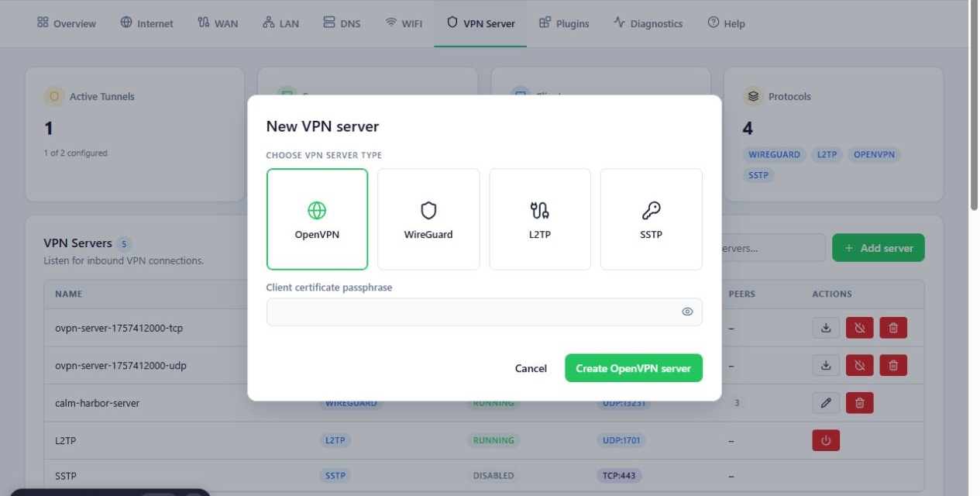Go to the WAN tab
Image resolution: width=980 pixels, height=496 pixels.
click(x=218, y=23)
